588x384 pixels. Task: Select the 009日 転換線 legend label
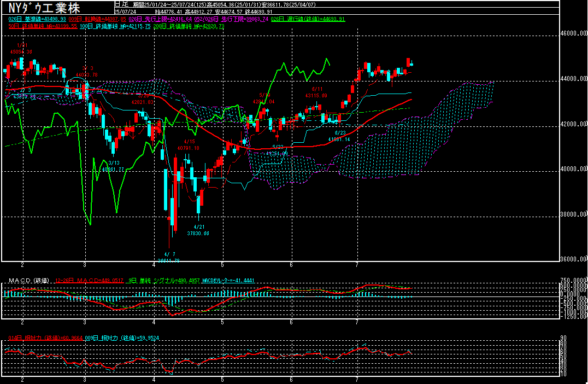coord(97,19)
